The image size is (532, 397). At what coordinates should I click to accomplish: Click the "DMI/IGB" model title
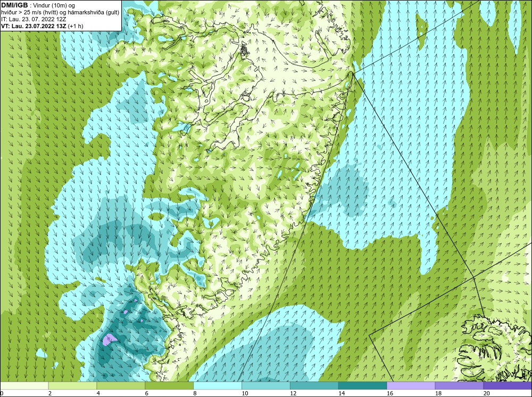pyautogui.click(x=14, y=5)
